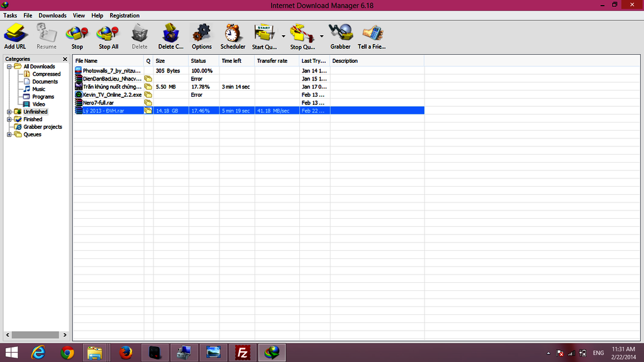Select the Documents category
This screenshot has width=644, height=362.
pyautogui.click(x=45, y=82)
